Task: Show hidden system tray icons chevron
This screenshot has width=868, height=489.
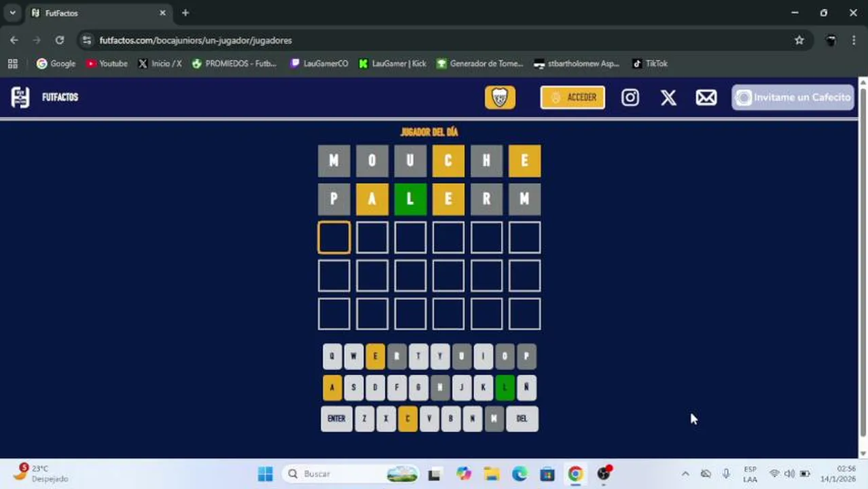Action: click(685, 474)
